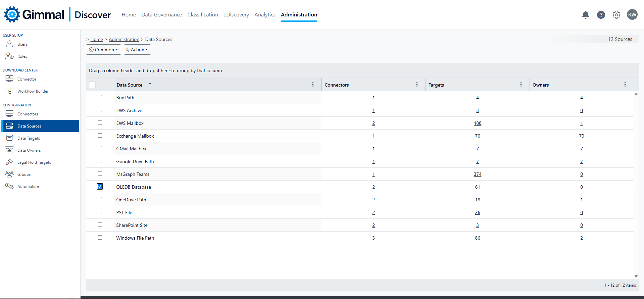Open the 374 targets link for MsGraph Teams
Image resolution: width=644 pixels, height=299 pixels.
477,175
